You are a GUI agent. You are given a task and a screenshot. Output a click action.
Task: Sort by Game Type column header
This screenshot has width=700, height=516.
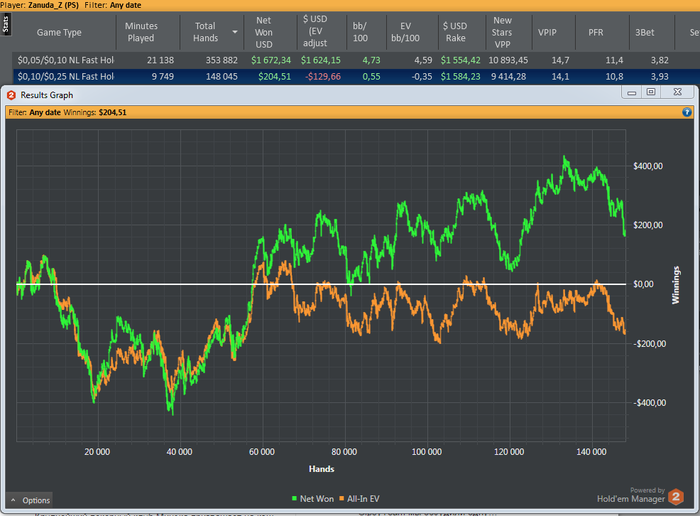(x=59, y=33)
